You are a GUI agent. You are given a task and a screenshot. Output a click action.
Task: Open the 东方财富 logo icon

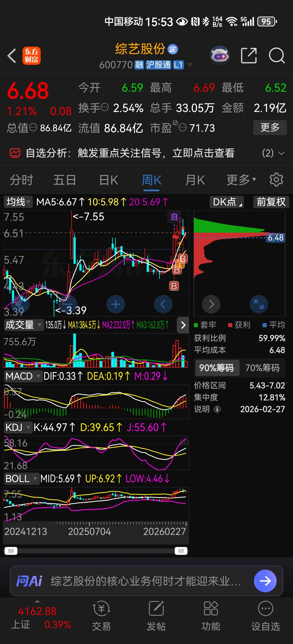(x=31, y=56)
